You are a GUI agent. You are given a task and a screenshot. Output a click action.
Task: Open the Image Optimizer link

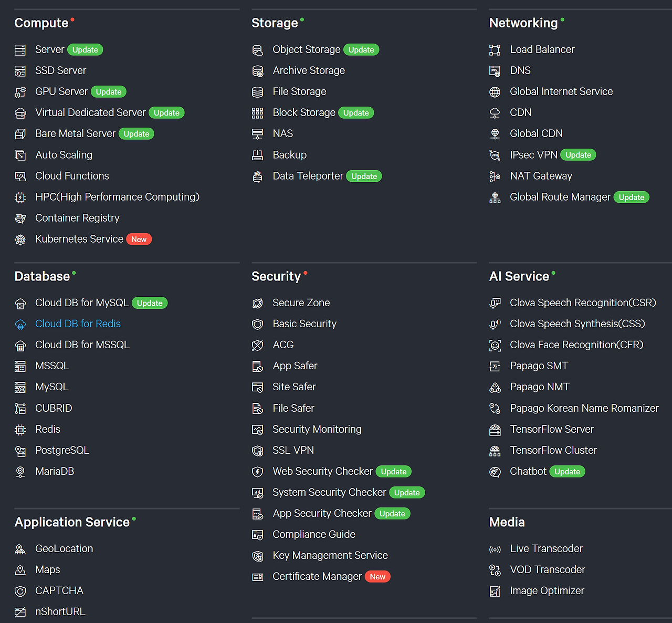[x=547, y=590]
